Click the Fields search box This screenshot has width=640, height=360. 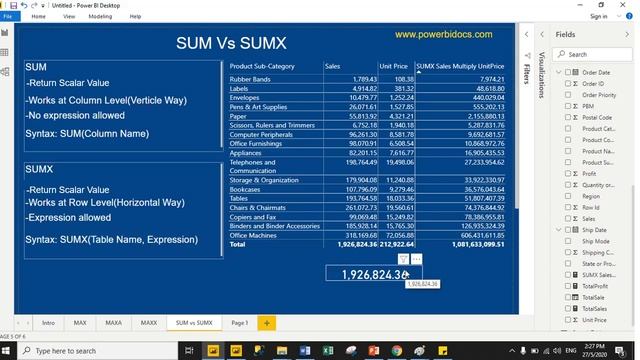592,54
